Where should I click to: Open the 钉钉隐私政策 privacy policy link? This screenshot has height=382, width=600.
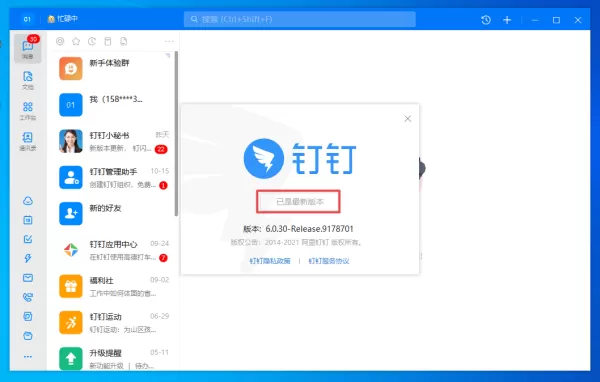point(270,261)
